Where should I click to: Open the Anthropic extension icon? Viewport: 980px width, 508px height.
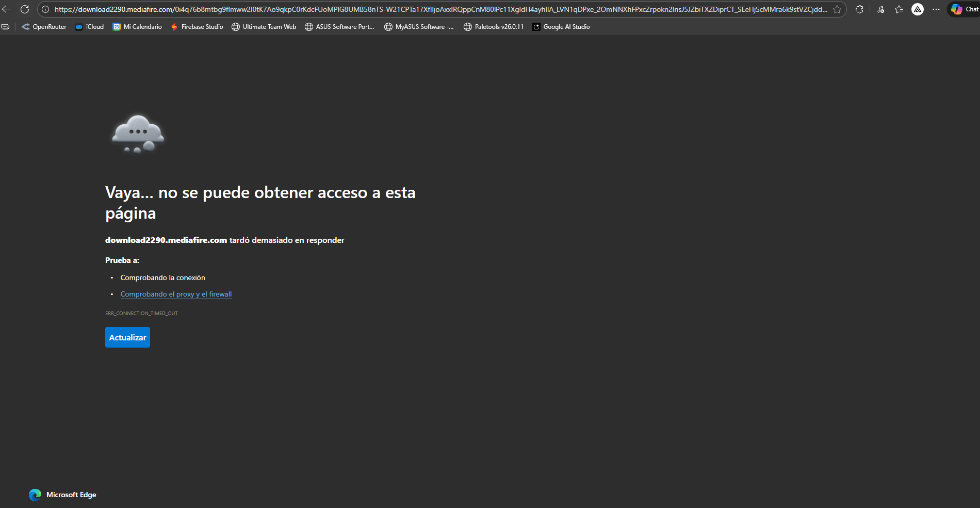click(x=918, y=9)
